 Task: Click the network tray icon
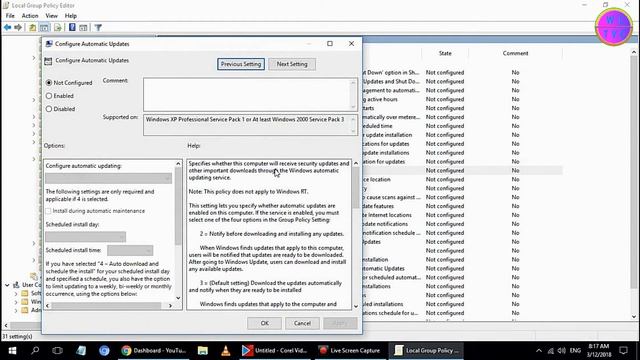click(551, 351)
